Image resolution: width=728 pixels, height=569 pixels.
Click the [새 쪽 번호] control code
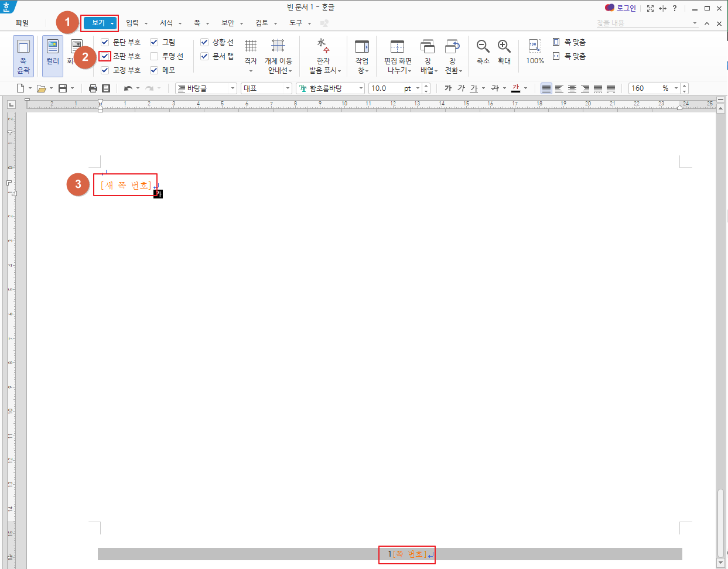[x=126, y=185]
